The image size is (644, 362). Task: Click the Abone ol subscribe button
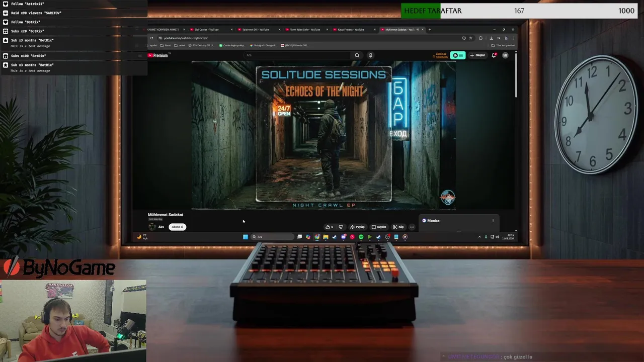click(178, 227)
